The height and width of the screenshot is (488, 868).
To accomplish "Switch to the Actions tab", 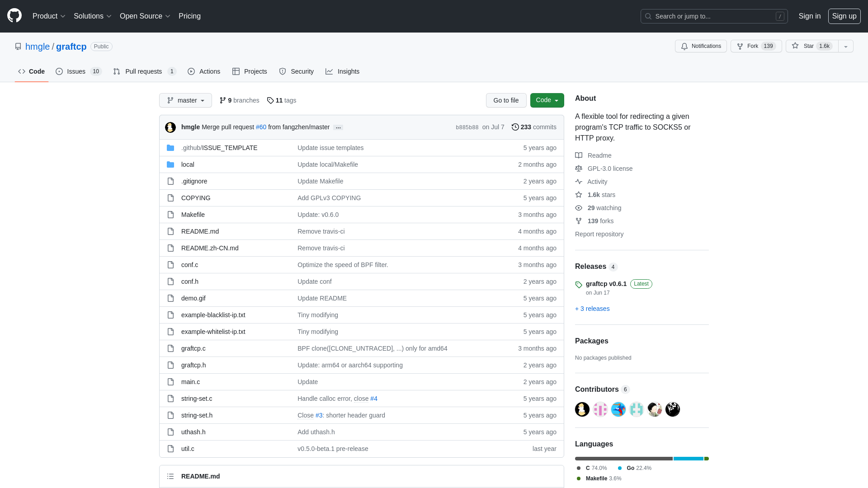I will pyautogui.click(x=204, y=71).
